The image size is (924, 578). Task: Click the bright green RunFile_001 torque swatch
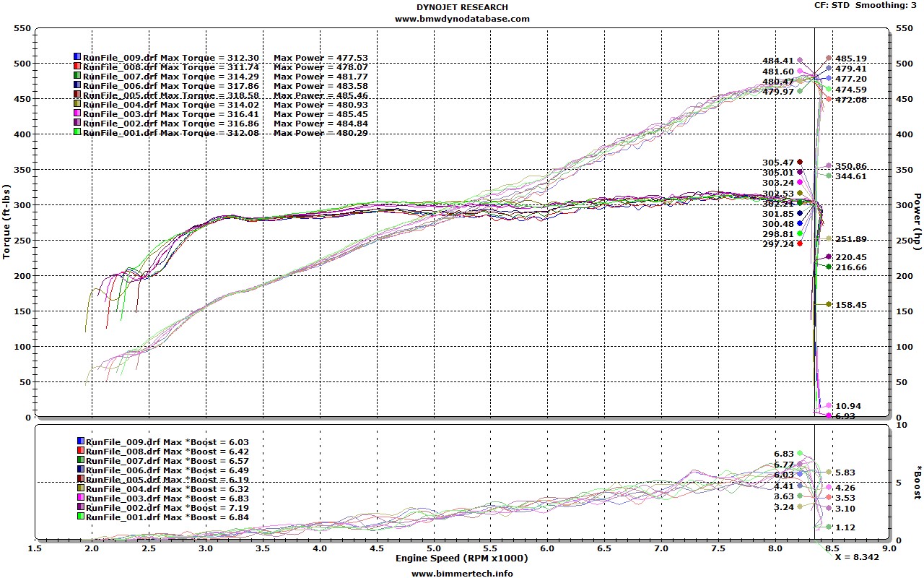coord(77,132)
